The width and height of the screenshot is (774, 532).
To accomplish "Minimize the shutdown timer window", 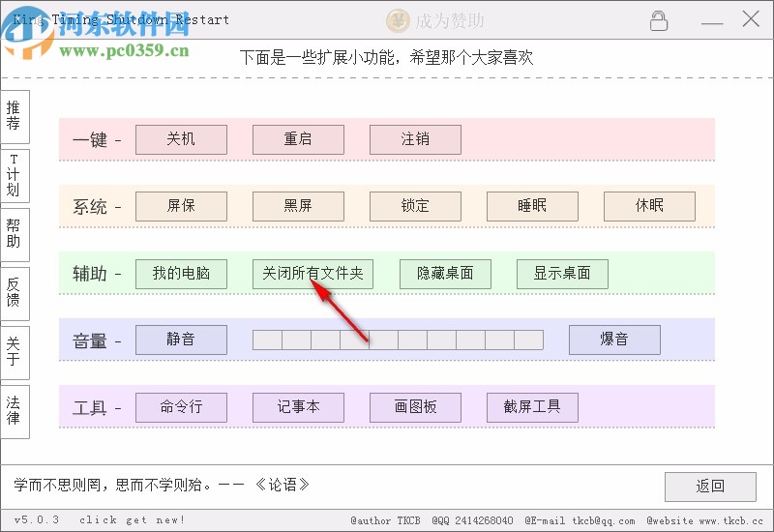I will point(712,22).
